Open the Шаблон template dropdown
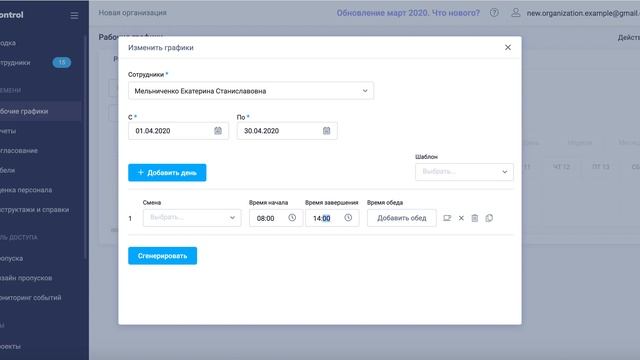 (x=464, y=172)
